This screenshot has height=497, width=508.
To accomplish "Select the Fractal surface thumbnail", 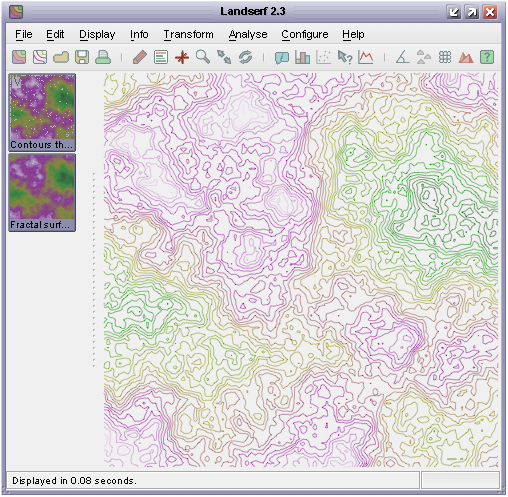I will (x=42, y=192).
